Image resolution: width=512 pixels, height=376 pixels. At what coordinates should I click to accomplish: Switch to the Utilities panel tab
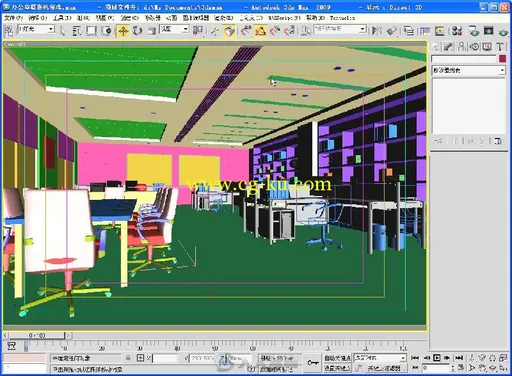pos(500,47)
